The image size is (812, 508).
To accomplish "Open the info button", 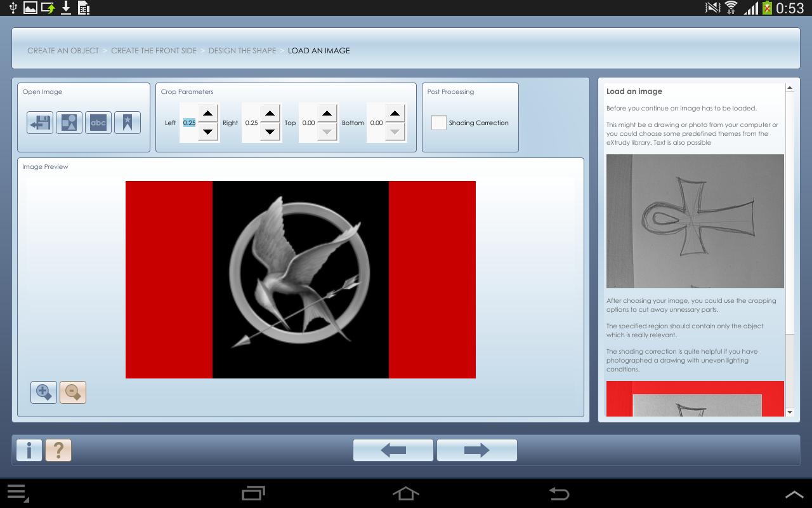I will point(29,450).
